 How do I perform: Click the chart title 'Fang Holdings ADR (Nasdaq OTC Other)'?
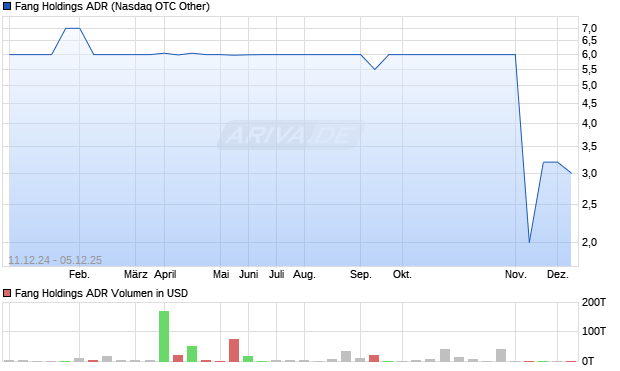click(112, 6)
